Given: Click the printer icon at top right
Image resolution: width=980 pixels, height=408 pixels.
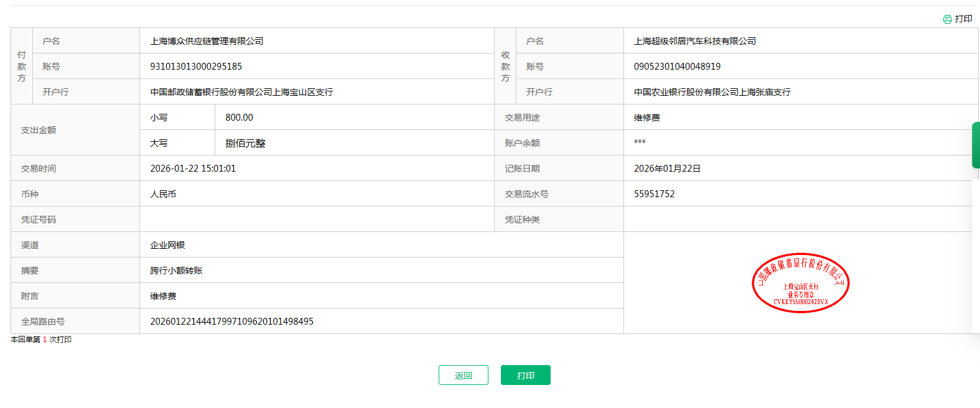Looking at the screenshot, I should pyautogui.click(x=947, y=19).
